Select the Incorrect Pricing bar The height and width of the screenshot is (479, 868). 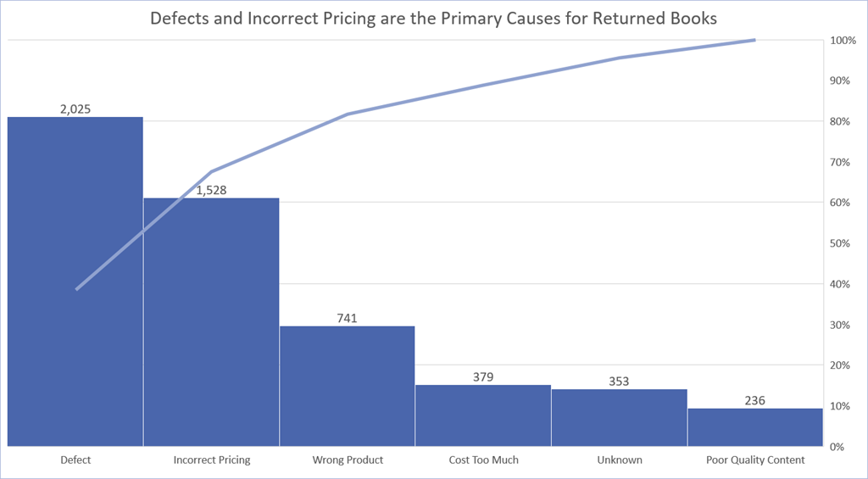(x=211, y=339)
